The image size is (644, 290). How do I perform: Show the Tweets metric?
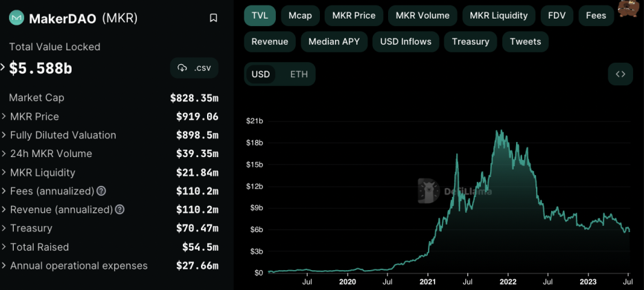pos(525,41)
